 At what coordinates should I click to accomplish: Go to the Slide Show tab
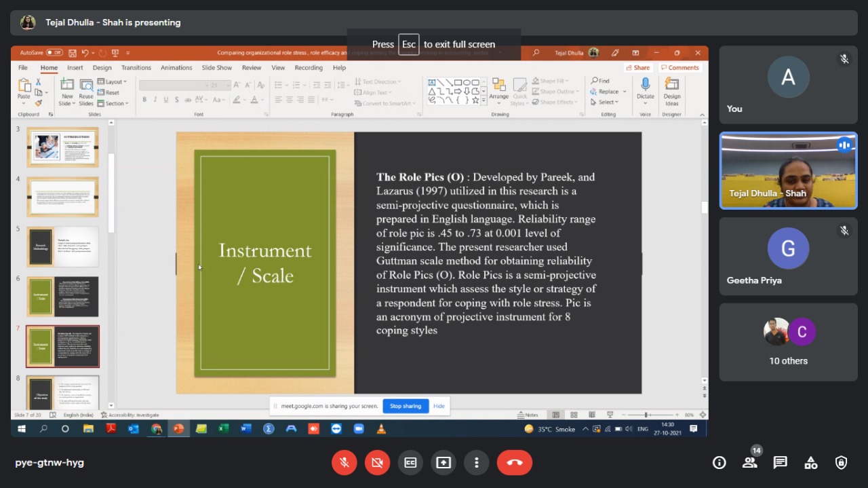(x=217, y=68)
